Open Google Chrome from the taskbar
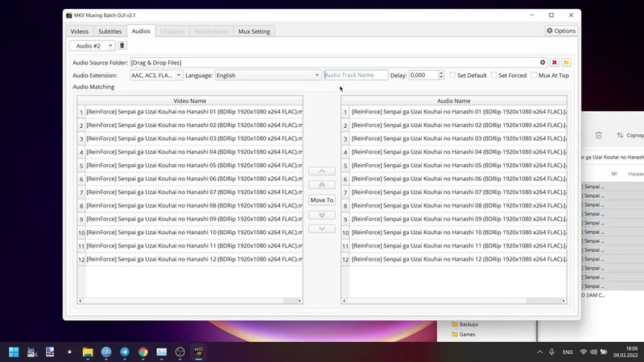Viewport: 644px width, 362px height. click(x=143, y=352)
